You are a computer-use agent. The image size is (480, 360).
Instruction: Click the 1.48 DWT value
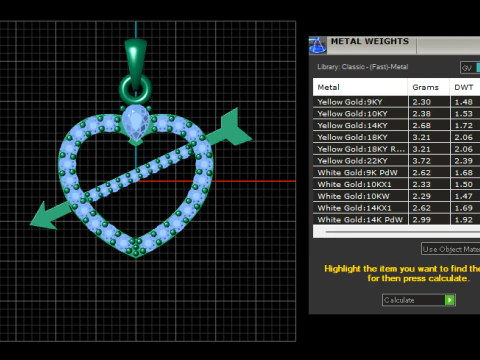[464, 102]
